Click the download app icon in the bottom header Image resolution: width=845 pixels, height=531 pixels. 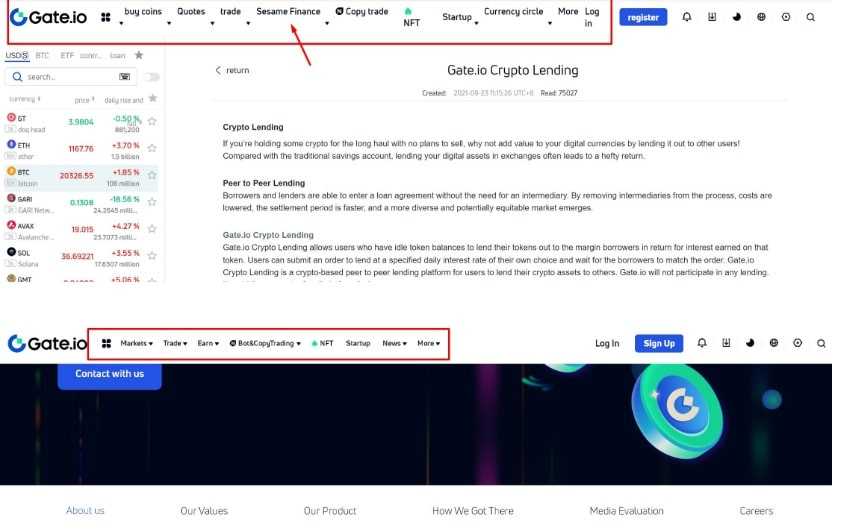pyautogui.click(x=725, y=343)
